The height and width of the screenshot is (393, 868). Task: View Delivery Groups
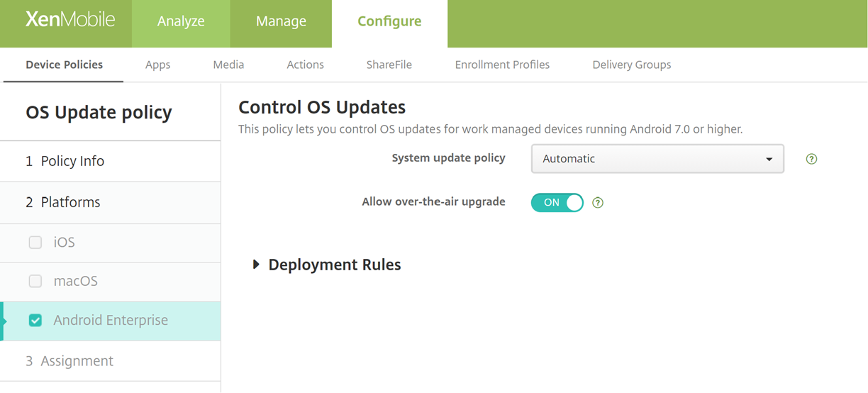(x=631, y=65)
